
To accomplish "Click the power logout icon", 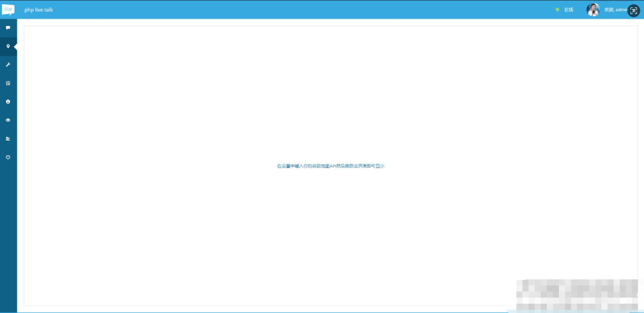I will tap(8, 157).
